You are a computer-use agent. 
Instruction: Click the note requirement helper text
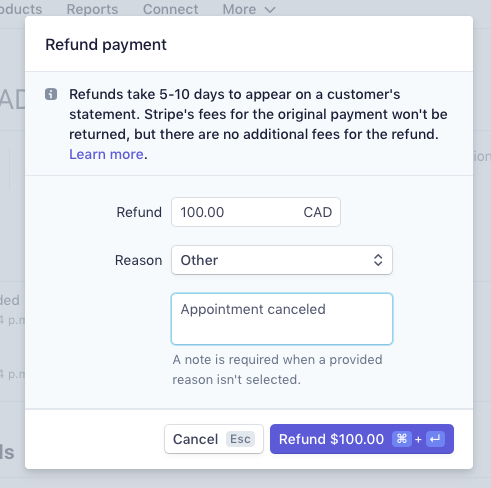pos(277,370)
